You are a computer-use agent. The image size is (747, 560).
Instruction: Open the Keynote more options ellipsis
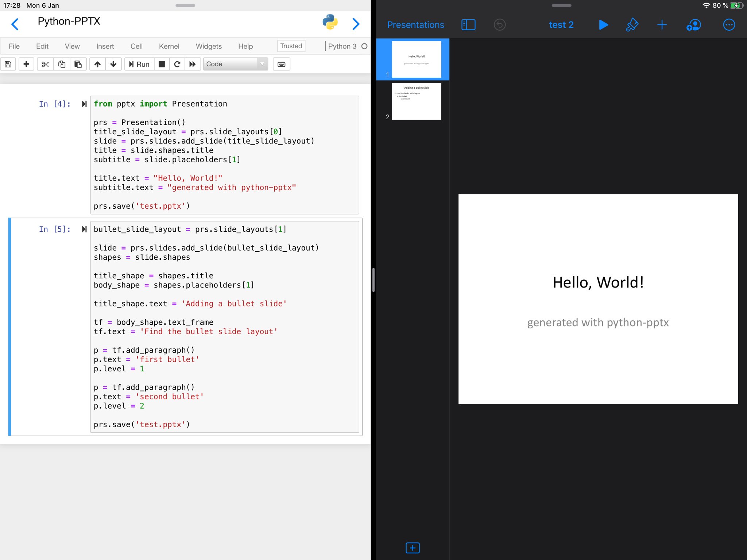tap(729, 25)
